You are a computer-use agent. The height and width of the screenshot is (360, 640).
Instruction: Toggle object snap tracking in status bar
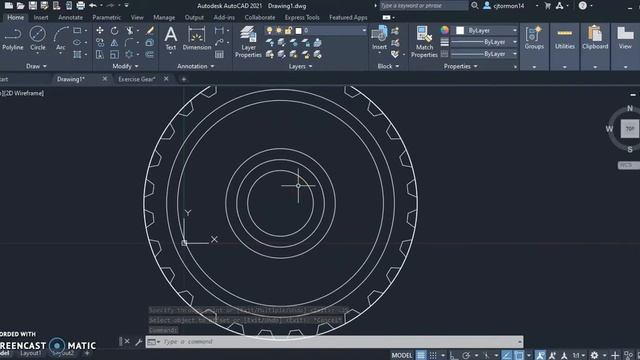(507, 355)
